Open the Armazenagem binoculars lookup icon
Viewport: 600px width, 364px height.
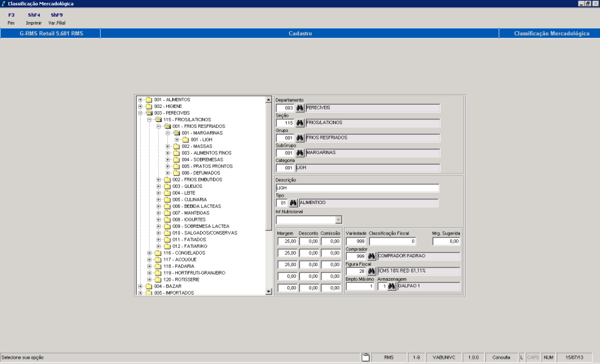pyautogui.click(x=391, y=286)
